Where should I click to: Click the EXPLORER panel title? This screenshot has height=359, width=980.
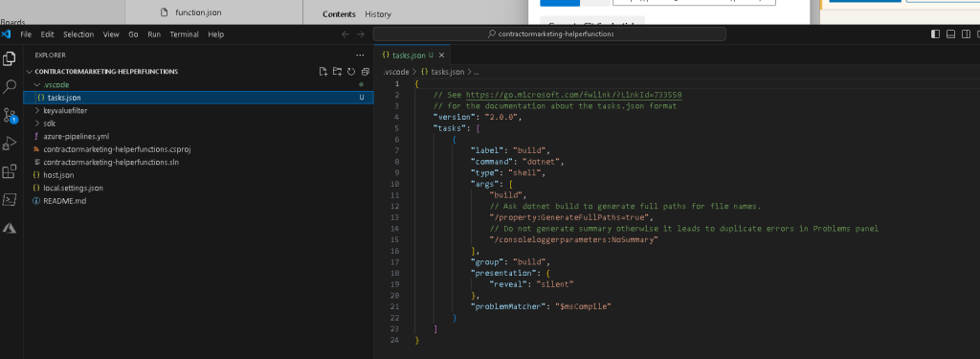click(x=50, y=55)
